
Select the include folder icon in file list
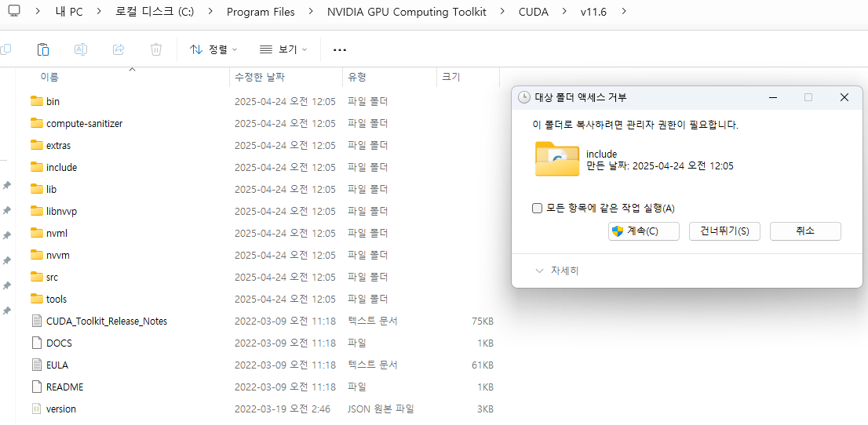click(37, 167)
